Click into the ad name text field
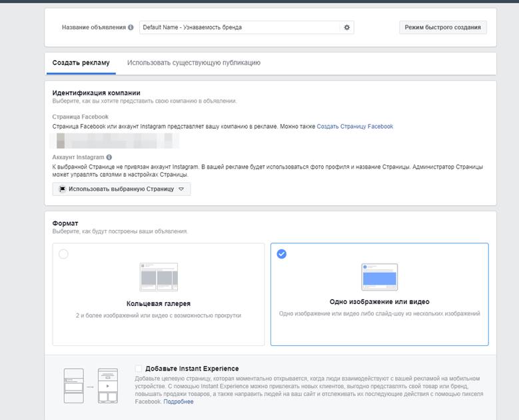This screenshot has width=519, height=420. [x=240, y=27]
